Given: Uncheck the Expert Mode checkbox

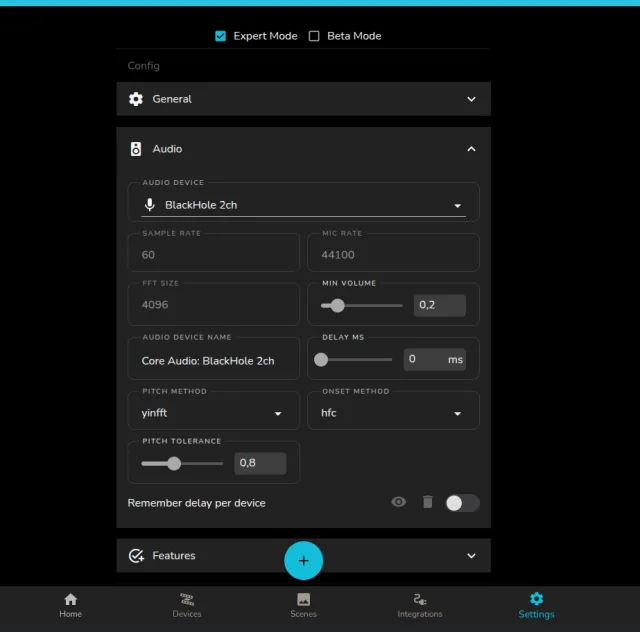Looking at the screenshot, I should pyautogui.click(x=220, y=36).
